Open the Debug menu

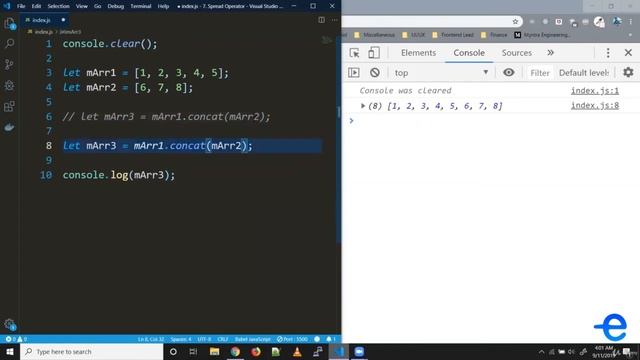[x=116, y=6]
